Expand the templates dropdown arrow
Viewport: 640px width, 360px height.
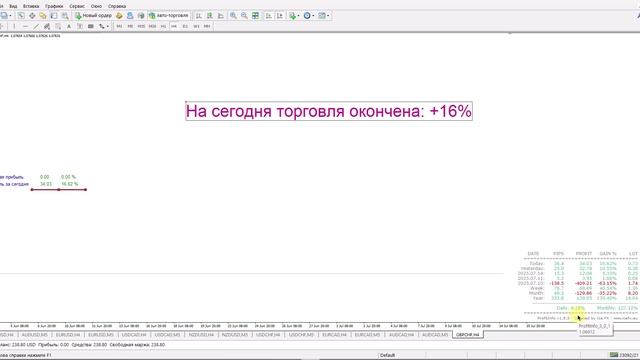328,16
